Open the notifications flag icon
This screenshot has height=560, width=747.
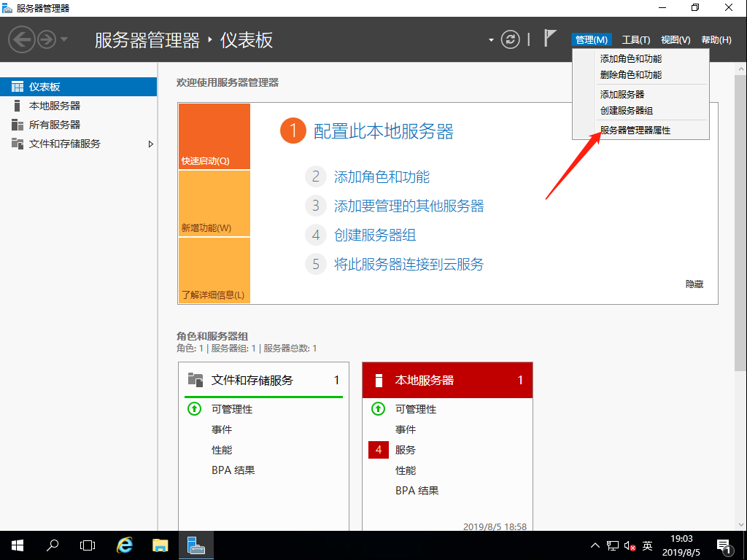[550, 38]
